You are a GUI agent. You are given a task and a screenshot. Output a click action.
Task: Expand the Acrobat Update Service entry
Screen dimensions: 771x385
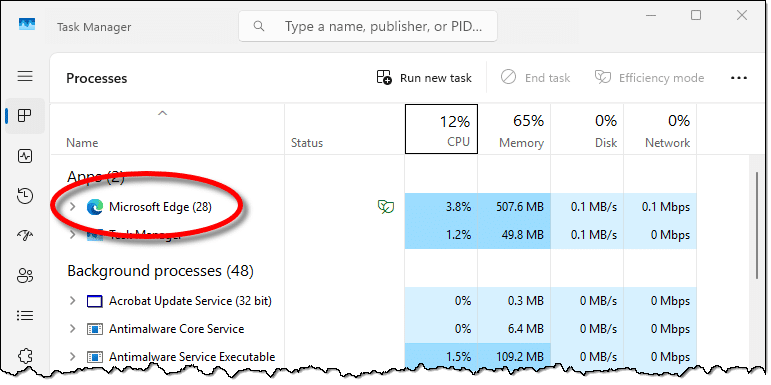coord(72,300)
